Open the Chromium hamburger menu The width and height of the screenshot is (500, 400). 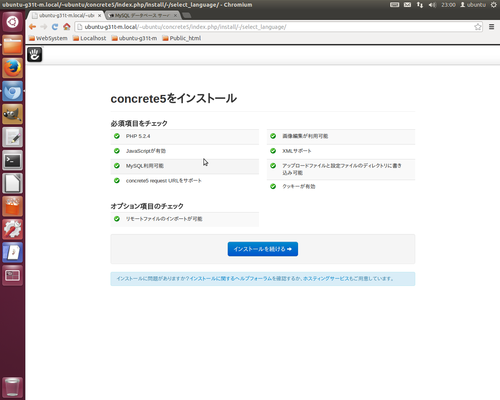coord(491,27)
